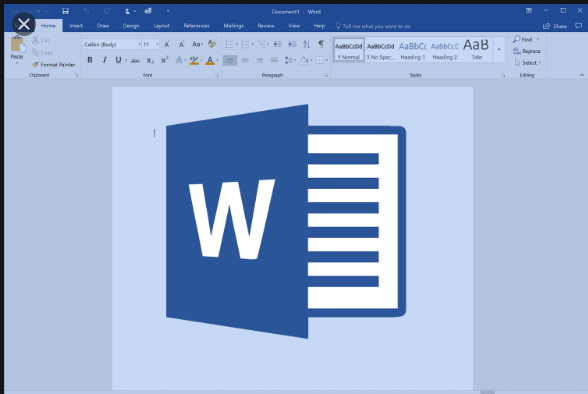Viewport: 588px width, 394px height.
Task: Click the Tell me what you want to do box
Action: point(373,26)
